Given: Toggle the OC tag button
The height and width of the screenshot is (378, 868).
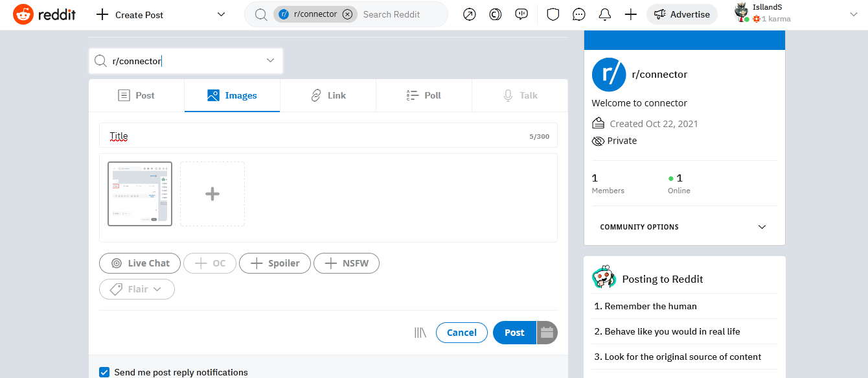Looking at the screenshot, I should click(210, 263).
